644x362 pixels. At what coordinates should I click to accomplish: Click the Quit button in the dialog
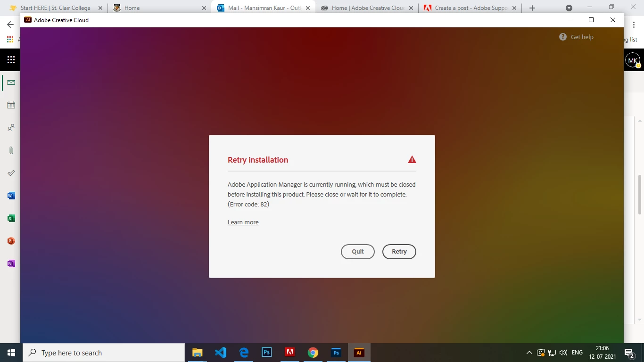tap(358, 251)
